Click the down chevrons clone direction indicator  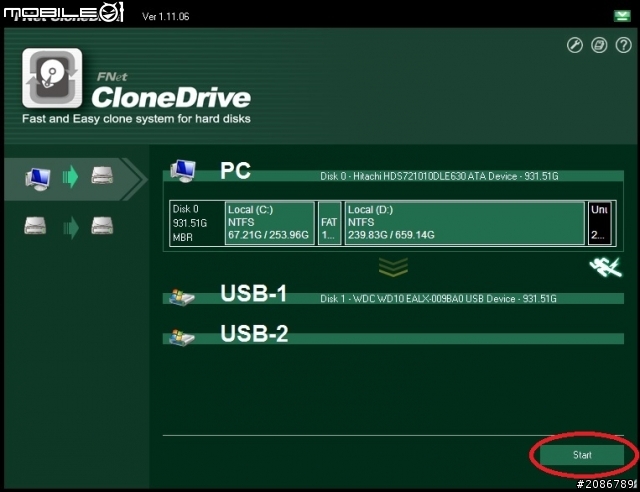coord(393,267)
